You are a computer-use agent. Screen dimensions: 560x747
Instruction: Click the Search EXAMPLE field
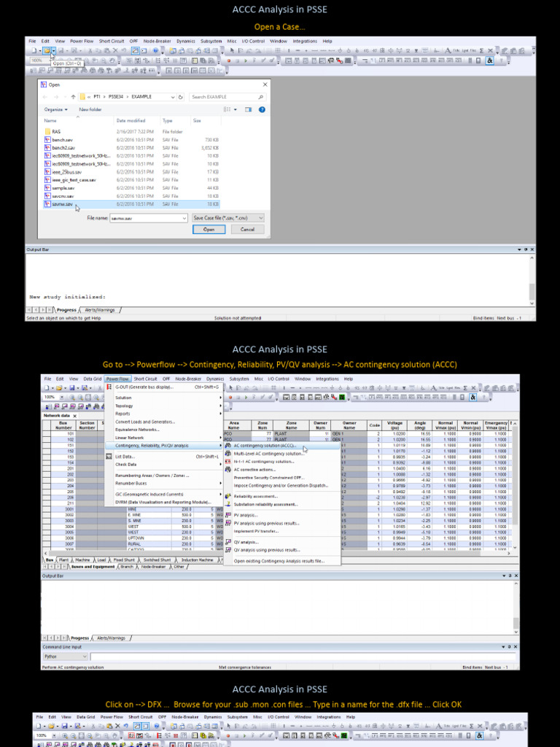click(x=227, y=97)
